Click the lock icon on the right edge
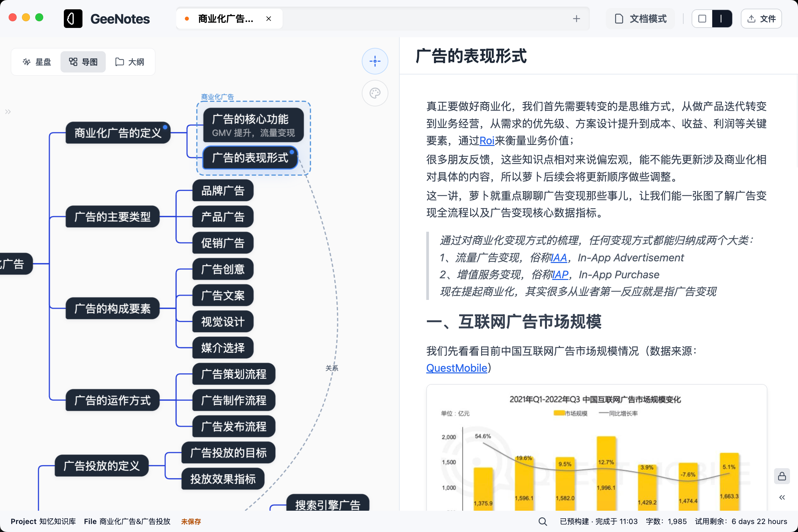Viewport: 798px width, 532px height. [x=782, y=476]
